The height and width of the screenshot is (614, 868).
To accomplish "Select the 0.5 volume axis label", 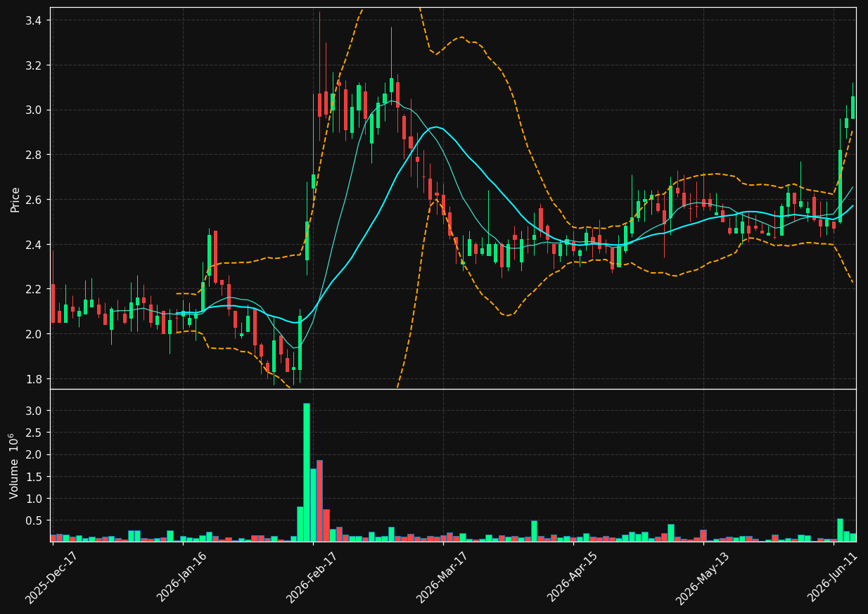I will tap(34, 521).
